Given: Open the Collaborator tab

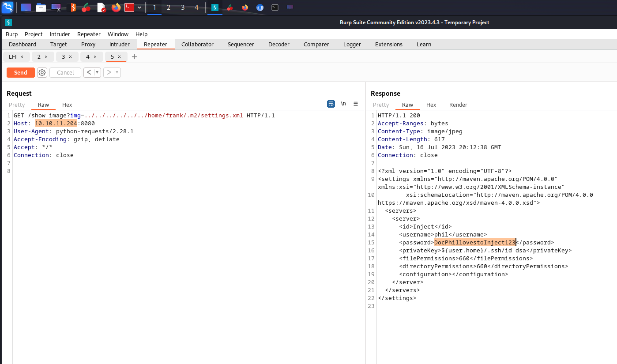Looking at the screenshot, I should (x=197, y=44).
